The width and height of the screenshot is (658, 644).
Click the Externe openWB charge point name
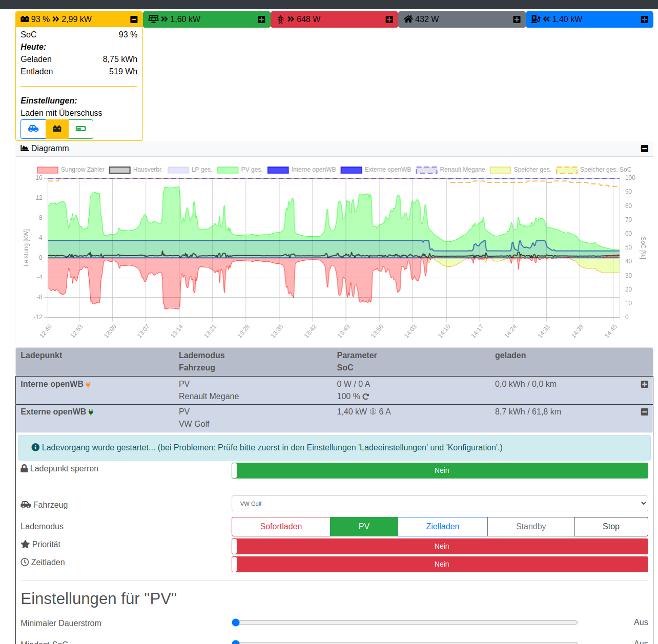[53, 412]
